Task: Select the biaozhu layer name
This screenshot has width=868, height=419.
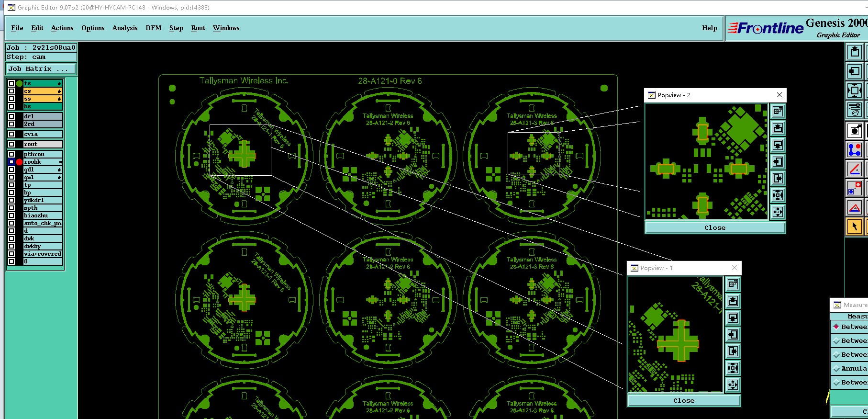Action: tap(43, 215)
